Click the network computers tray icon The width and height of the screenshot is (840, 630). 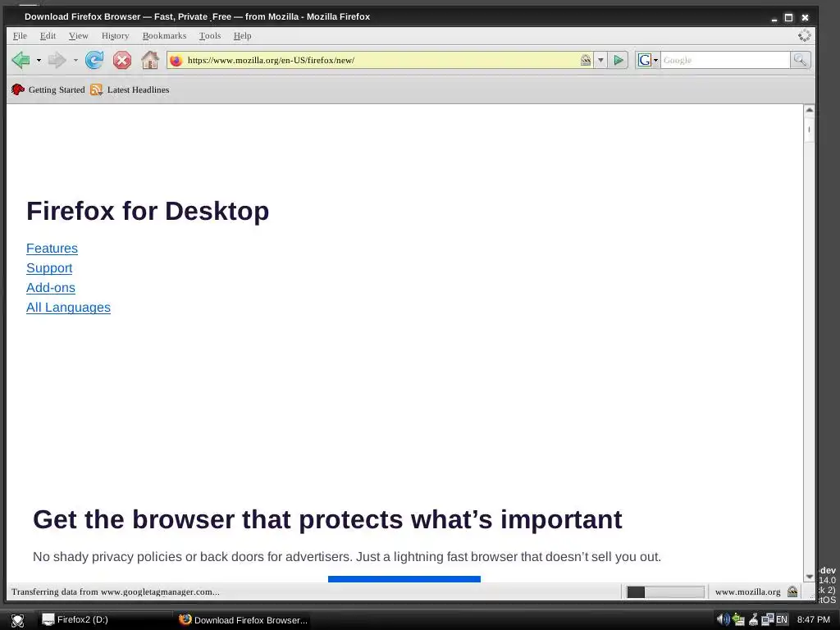[768, 620]
